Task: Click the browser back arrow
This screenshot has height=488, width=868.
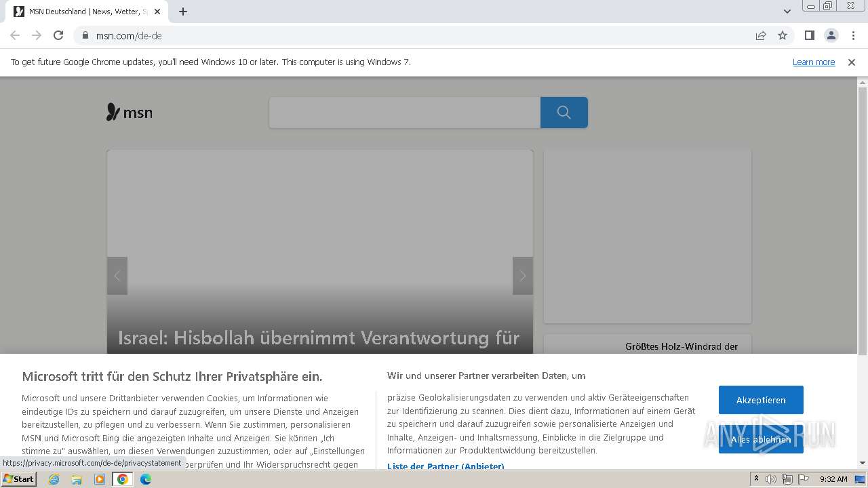Action: 15,35
